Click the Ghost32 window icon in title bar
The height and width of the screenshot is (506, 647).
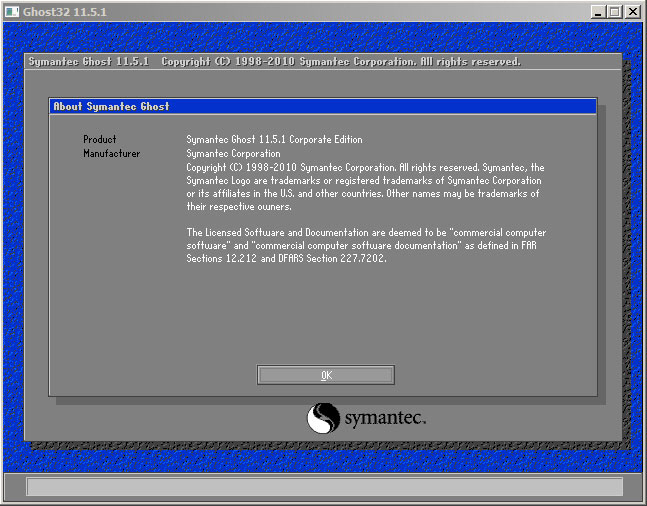pos(12,12)
